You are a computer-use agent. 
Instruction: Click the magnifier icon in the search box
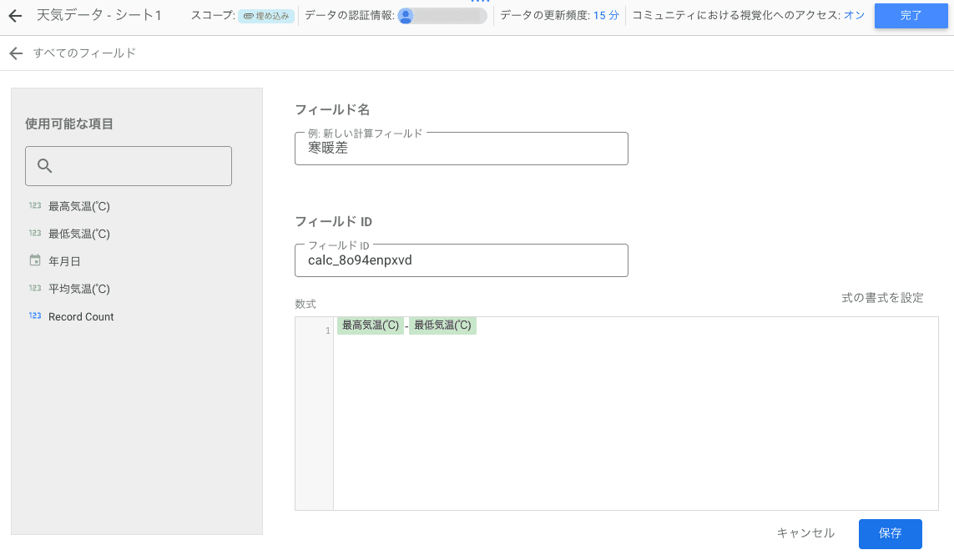(x=45, y=166)
